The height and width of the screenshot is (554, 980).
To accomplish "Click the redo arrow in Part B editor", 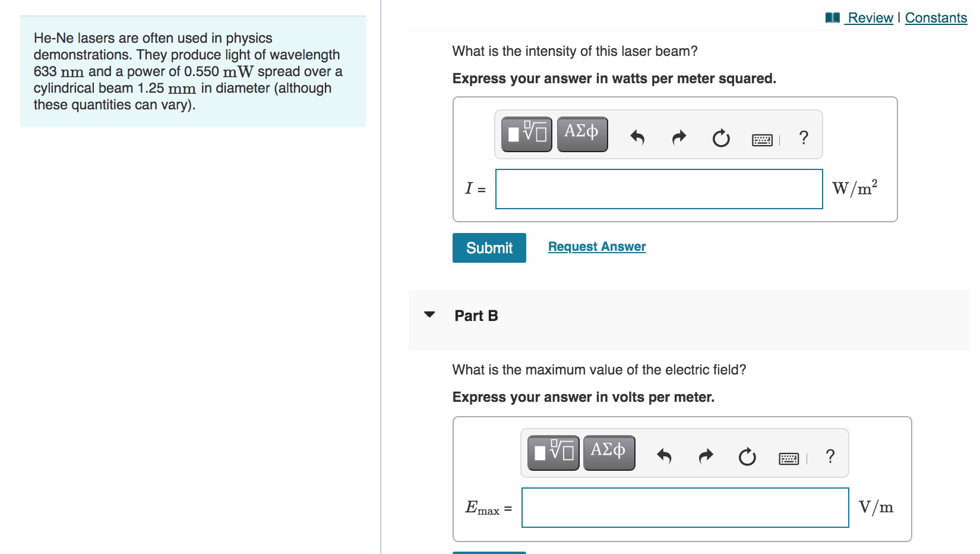I will (705, 454).
